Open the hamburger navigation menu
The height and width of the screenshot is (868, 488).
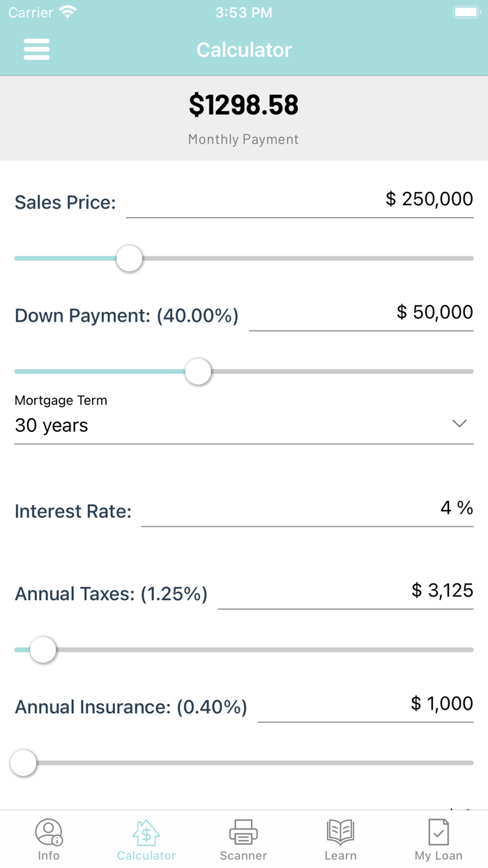tap(36, 49)
